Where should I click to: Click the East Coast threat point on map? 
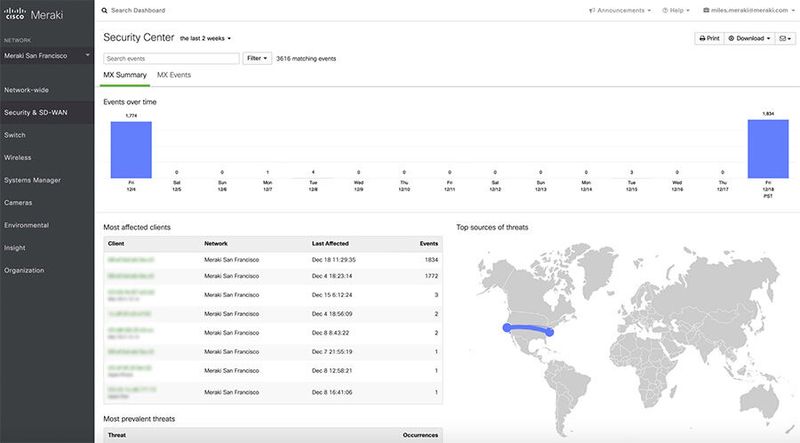(x=549, y=332)
